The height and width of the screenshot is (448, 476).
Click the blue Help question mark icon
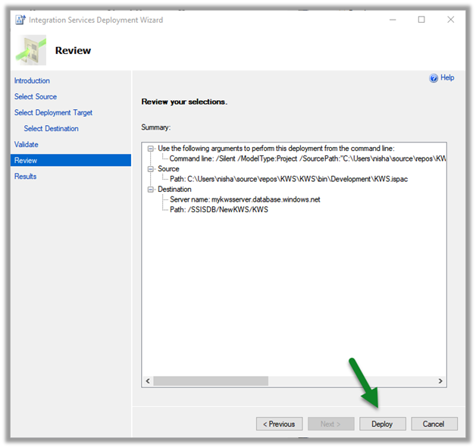434,78
